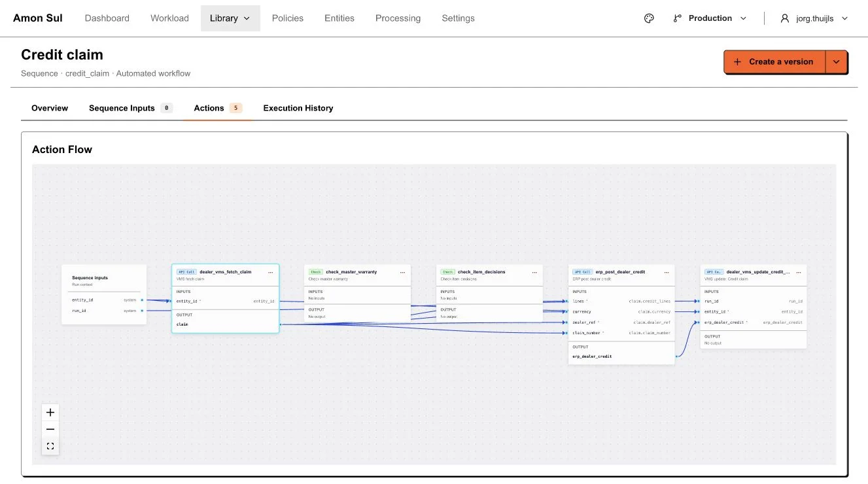Zoom in on the action flow canvas
868x484 pixels.
(x=50, y=412)
